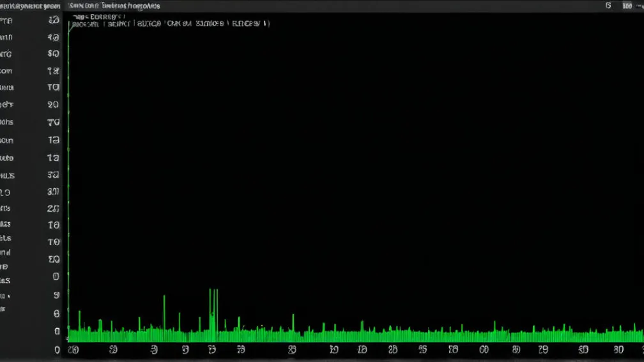The image size is (644, 362).
Task: Click the topmost y-axis scale value
Action: (x=54, y=20)
